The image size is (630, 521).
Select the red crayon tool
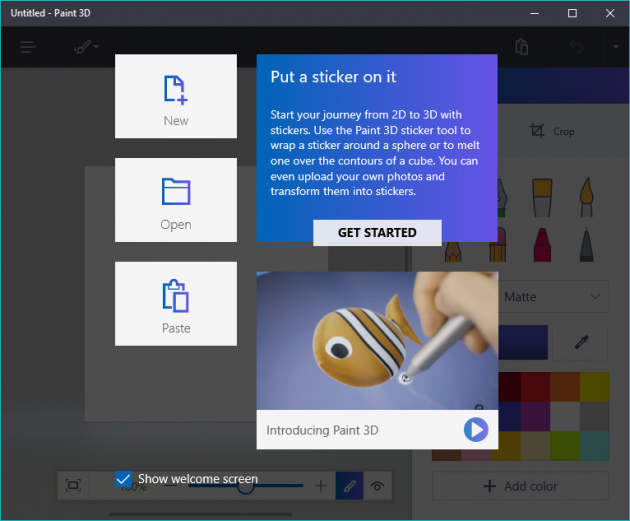[542, 245]
